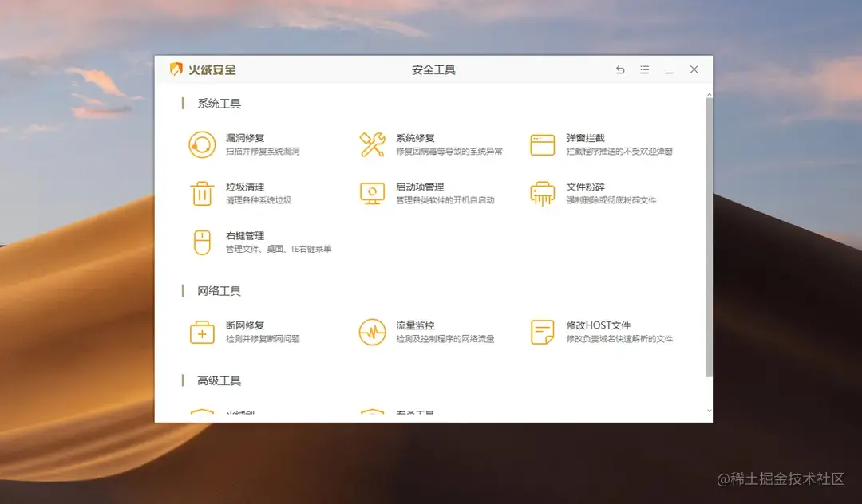The width and height of the screenshot is (862, 504).
Task: Click description 强制删除或彻底粉碎文件
Action: (x=611, y=200)
